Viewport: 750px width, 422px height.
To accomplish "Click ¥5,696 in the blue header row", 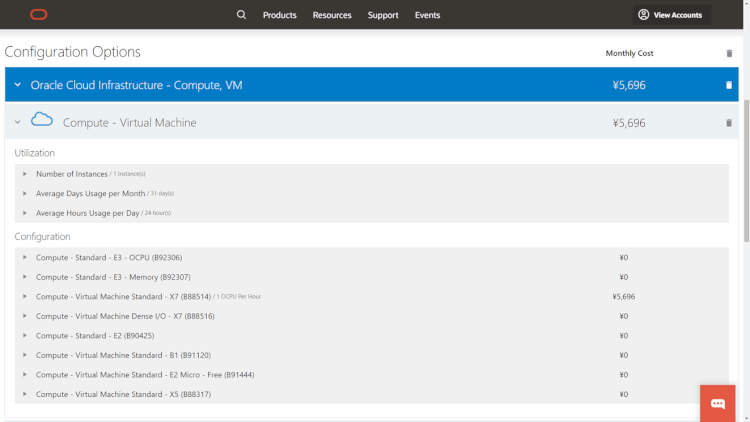I will pyautogui.click(x=629, y=85).
